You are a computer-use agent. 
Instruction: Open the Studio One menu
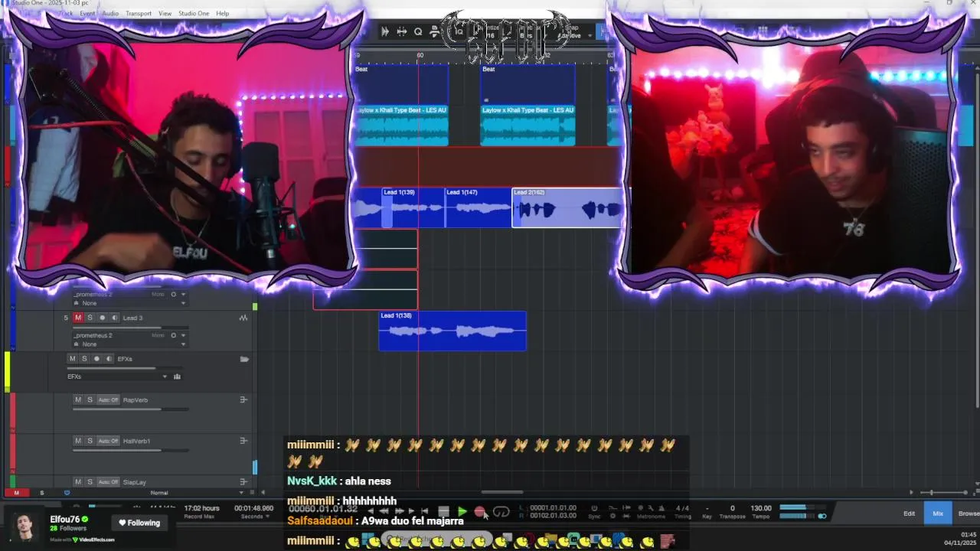pyautogui.click(x=194, y=13)
